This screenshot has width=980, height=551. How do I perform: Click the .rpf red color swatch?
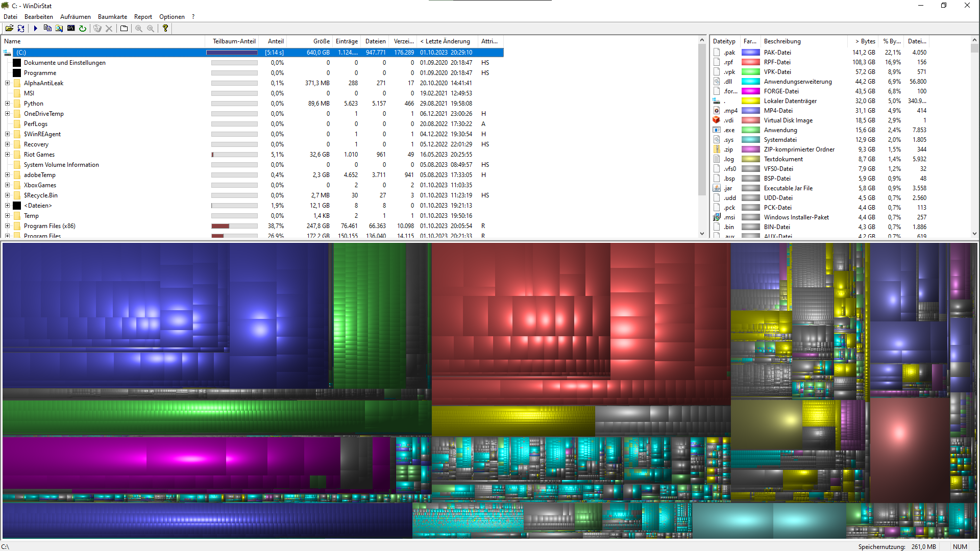(x=750, y=62)
